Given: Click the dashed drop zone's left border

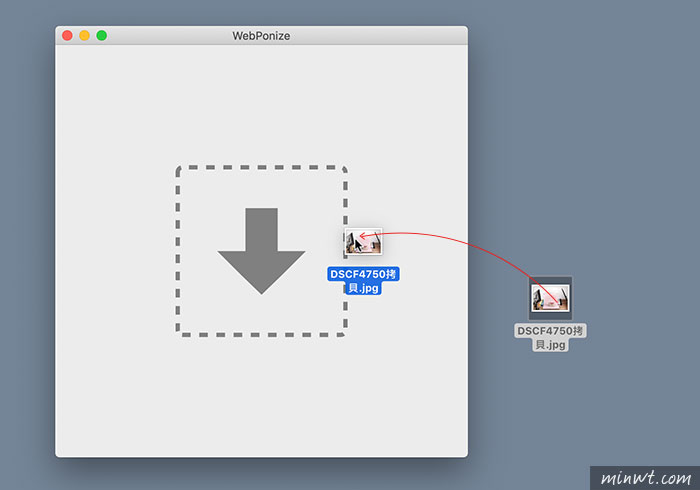Looking at the screenshot, I should pos(178,250).
